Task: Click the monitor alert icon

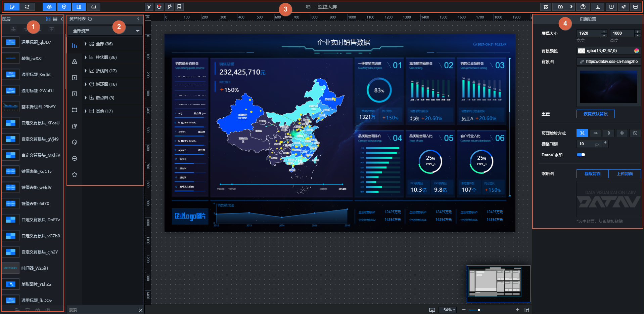Action: coord(611,6)
